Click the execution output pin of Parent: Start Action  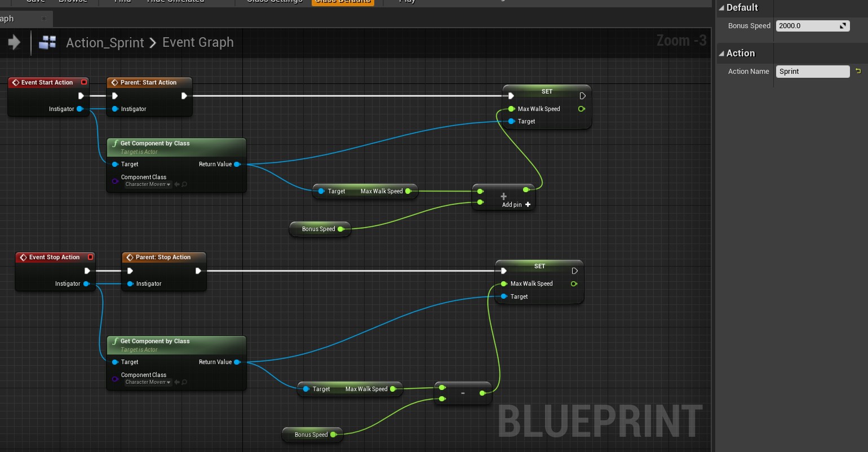click(x=184, y=96)
